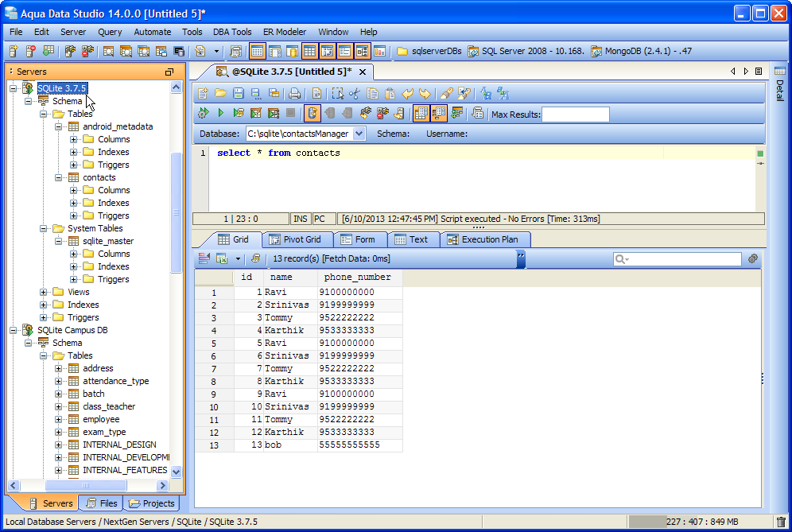The image size is (792, 532).
Task: Click the Register Server icon in main toolbar
Action: [x=14, y=51]
